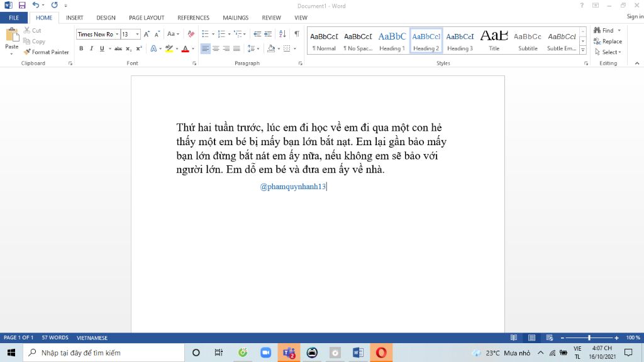Image resolution: width=644 pixels, height=362 pixels.
Task: Justify the paragraph text
Action: pyautogui.click(x=236, y=48)
